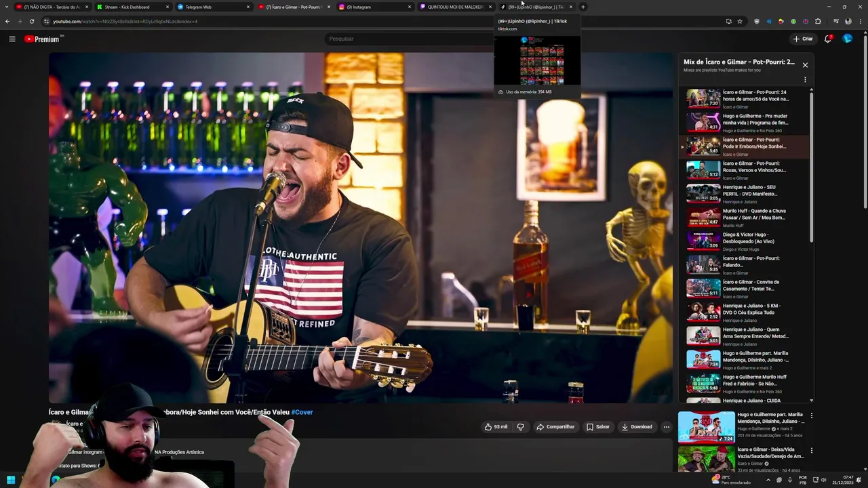Play Murilo Huff Quando a Chuva Passar
Image resolution: width=868 pixels, height=488 pixels.
pyautogui.click(x=745, y=217)
